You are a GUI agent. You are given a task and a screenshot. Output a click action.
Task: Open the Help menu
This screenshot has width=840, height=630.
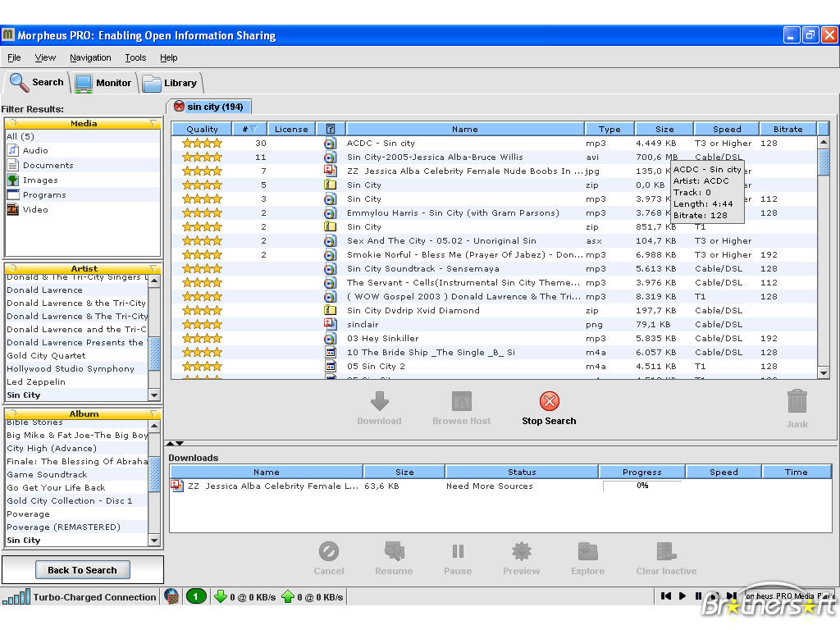[168, 57]
